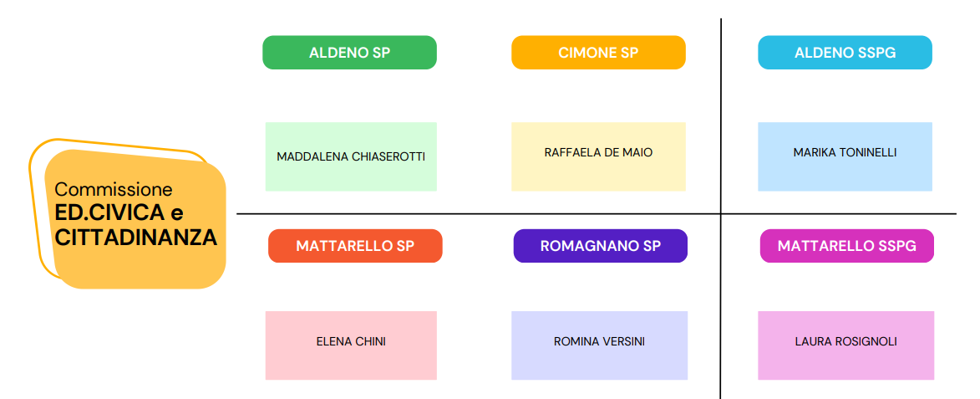980x399 pixels.
Task: Select the orange CIMONE SP label
Action: coord(598,53)
